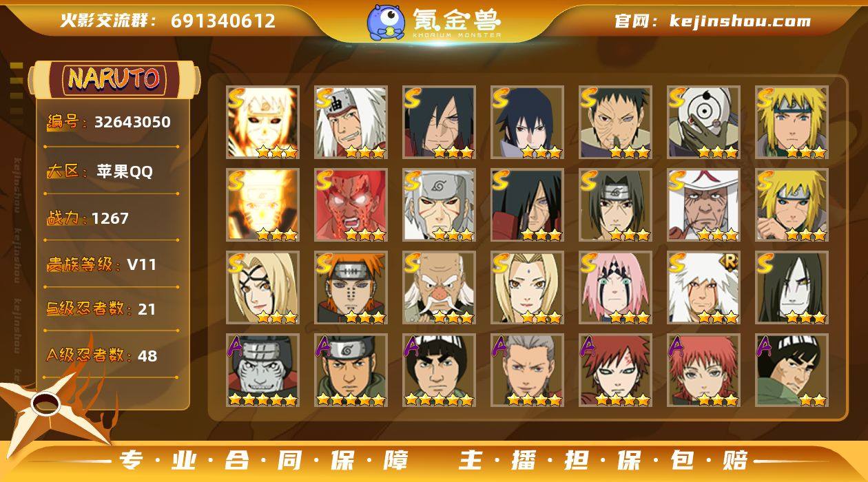Click the Third Hokage portrait with white hat
Image resolution: width=868 pixels, height=482 pixels.
pyautogui.click(x=703, y=205)
